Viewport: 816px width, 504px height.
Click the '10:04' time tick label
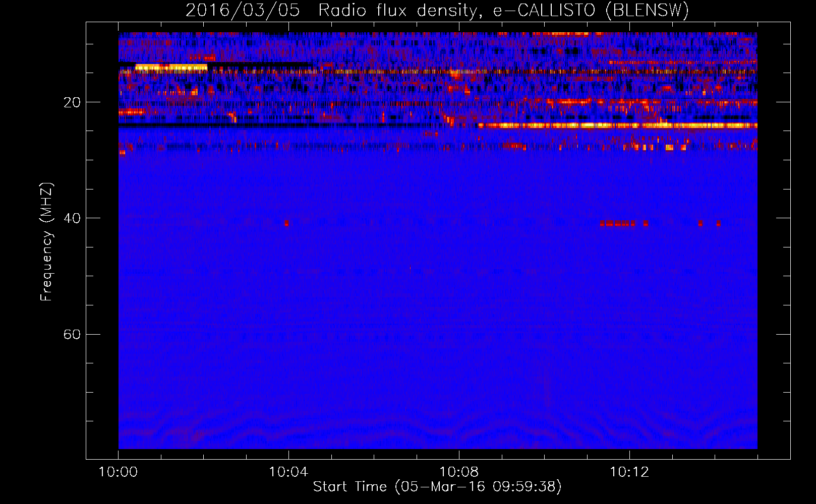pos(288,472)
